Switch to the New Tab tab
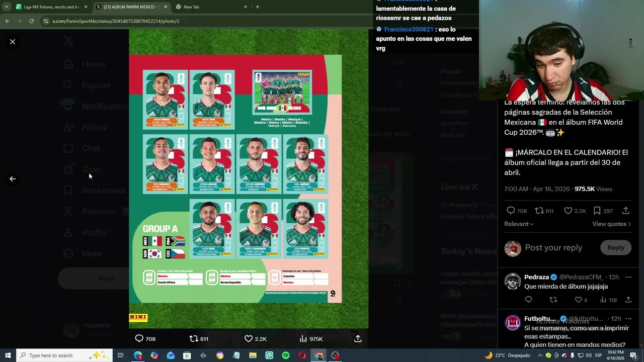Image resolution: width=644 pixels, height=362 pixels. (209, 7)
